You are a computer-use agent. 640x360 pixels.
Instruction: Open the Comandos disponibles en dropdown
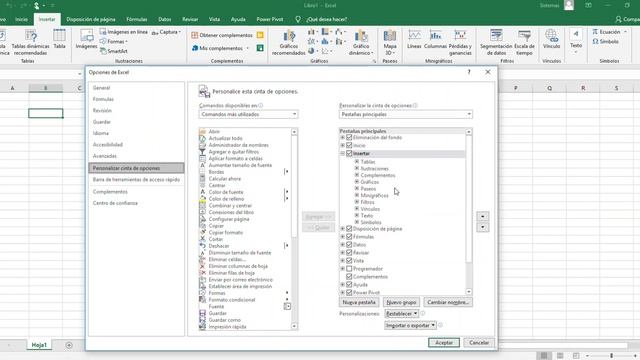[248, 114]
